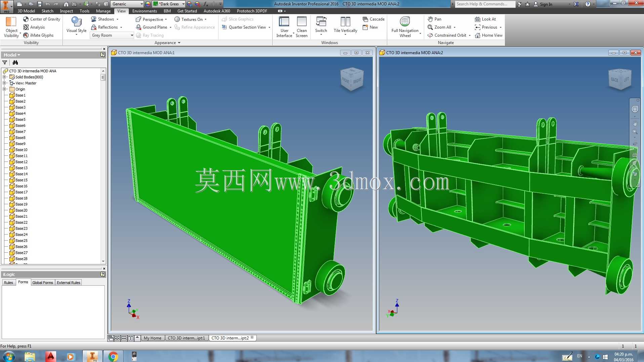Expand the Solid Bodies(800) node
Screen dimensions: 644x362
[x=4, y=77]
